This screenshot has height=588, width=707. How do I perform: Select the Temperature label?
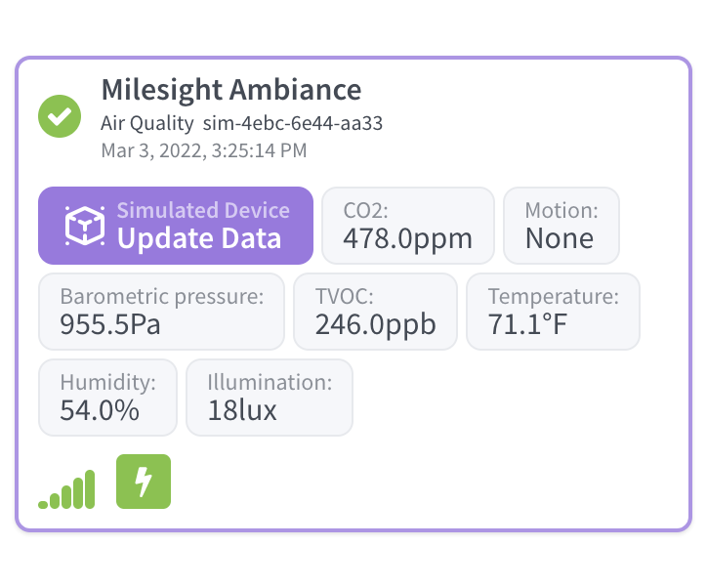554,297
